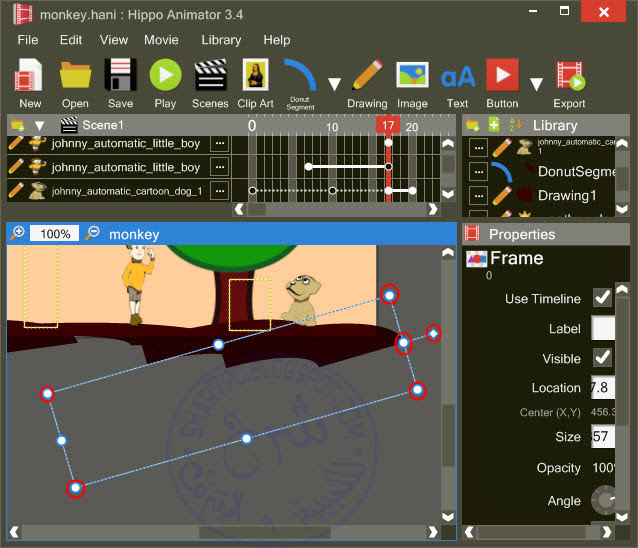638x548 pixels.
Task: Select the second johnny_automatic_little_boy layer name
Action: 126,167
